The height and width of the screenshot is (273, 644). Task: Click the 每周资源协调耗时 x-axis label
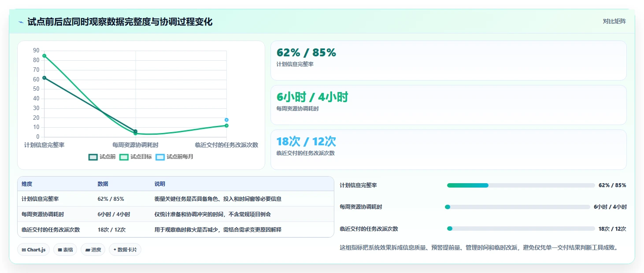click(x=135, y=145)
